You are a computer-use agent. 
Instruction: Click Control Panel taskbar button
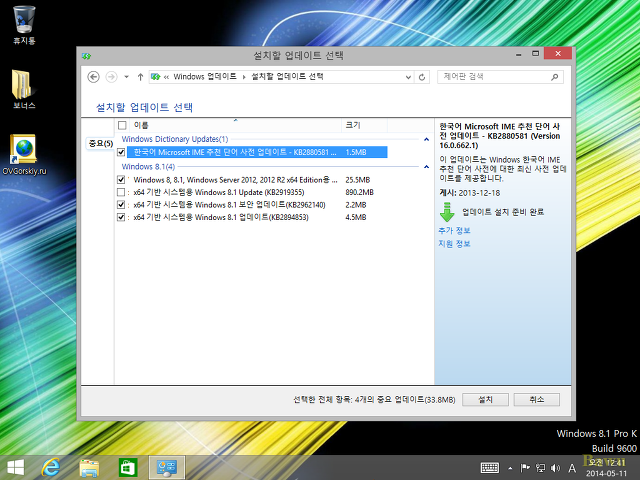pos(167,468)
